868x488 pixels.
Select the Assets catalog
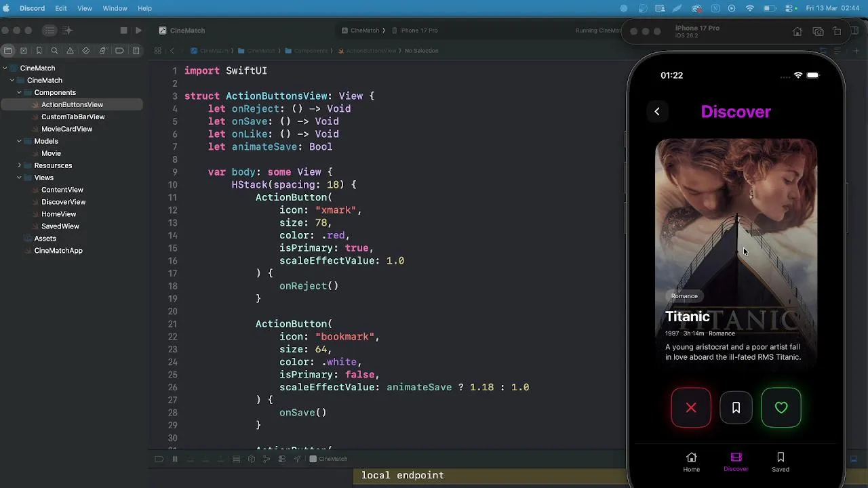[x=45, y=239]
